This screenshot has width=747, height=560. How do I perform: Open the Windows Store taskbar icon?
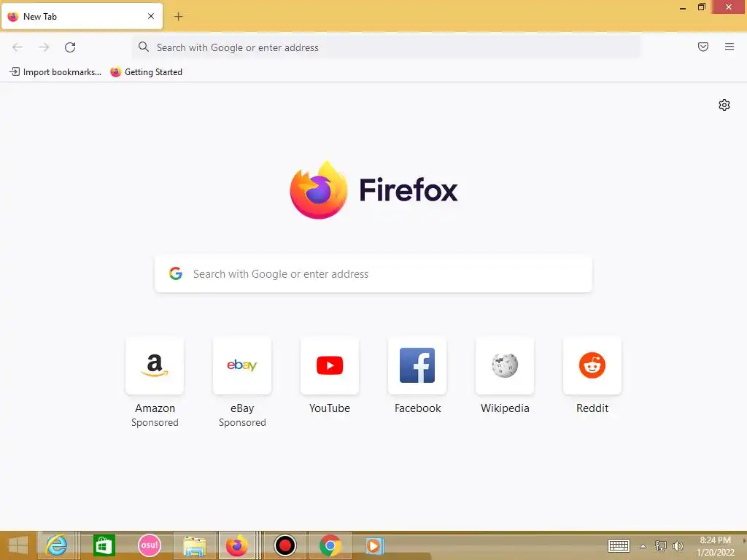[x=104, y=545]
